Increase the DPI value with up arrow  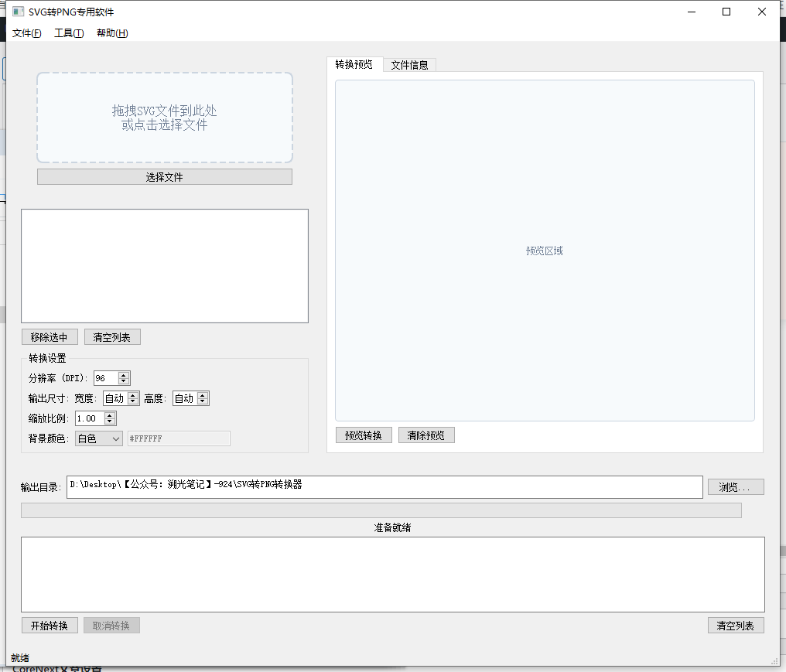click(124, 375)
